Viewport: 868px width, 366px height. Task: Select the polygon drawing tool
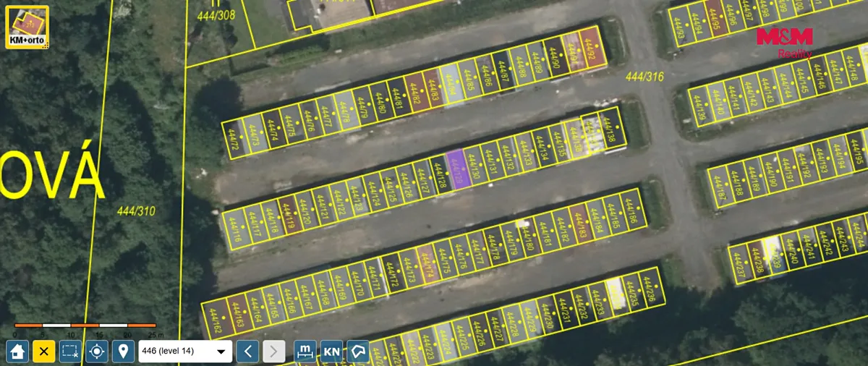[358, 352]
